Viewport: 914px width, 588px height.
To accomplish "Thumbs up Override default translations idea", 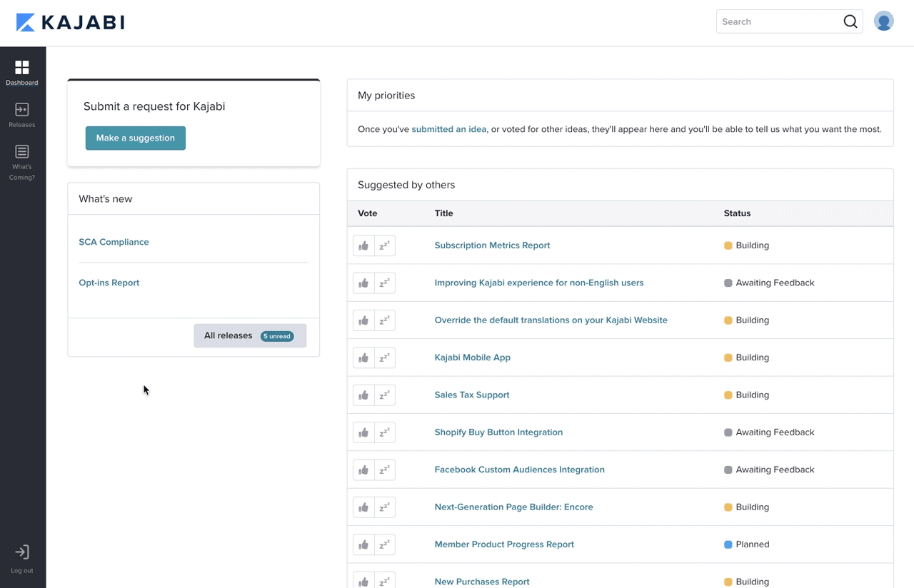I will (363, 320).
